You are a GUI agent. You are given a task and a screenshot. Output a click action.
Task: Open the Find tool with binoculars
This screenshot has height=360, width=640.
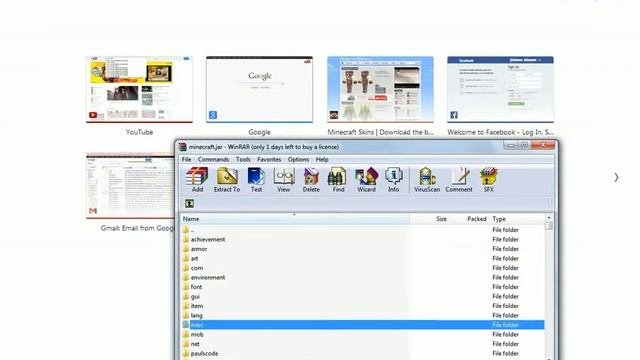point(338,180)
